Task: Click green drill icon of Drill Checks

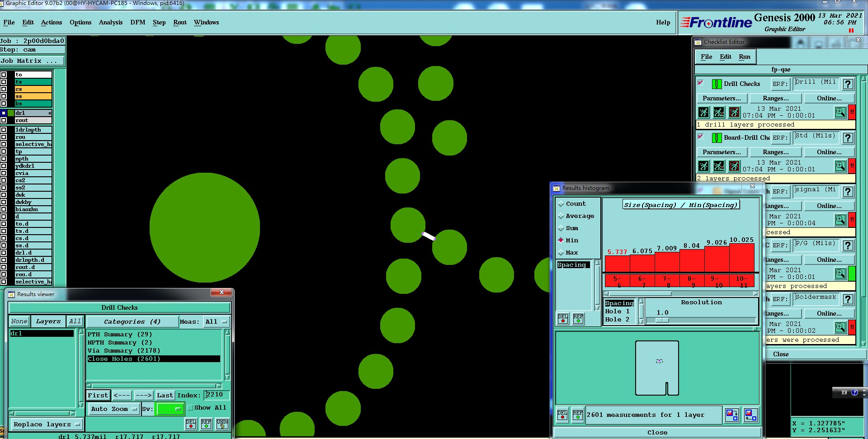Action: click(717, 84)
